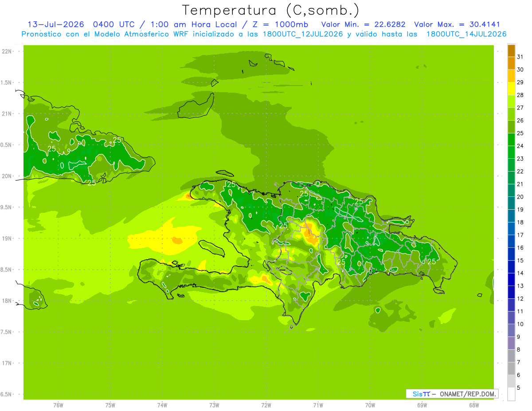
Task: Select the gray 7 degree legend swatch
Action: [x=511, y=356]
